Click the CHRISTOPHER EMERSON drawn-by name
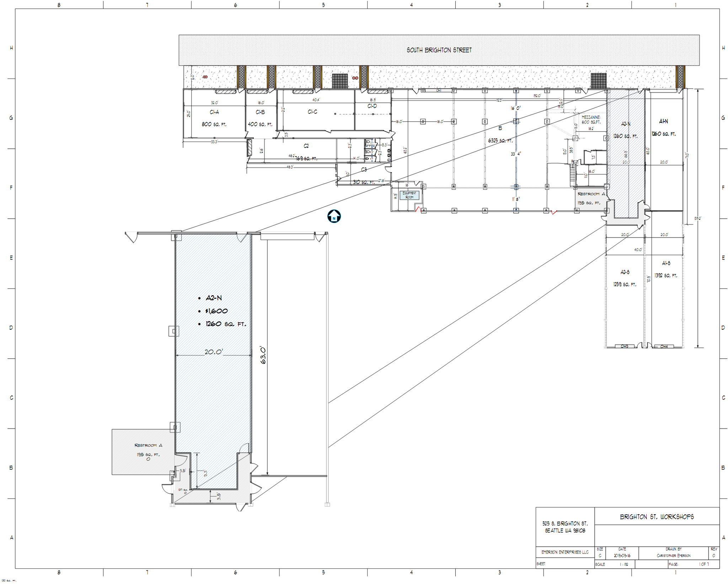Image resolution: width=728 pixels, height=584 pixels. (674, 556)
